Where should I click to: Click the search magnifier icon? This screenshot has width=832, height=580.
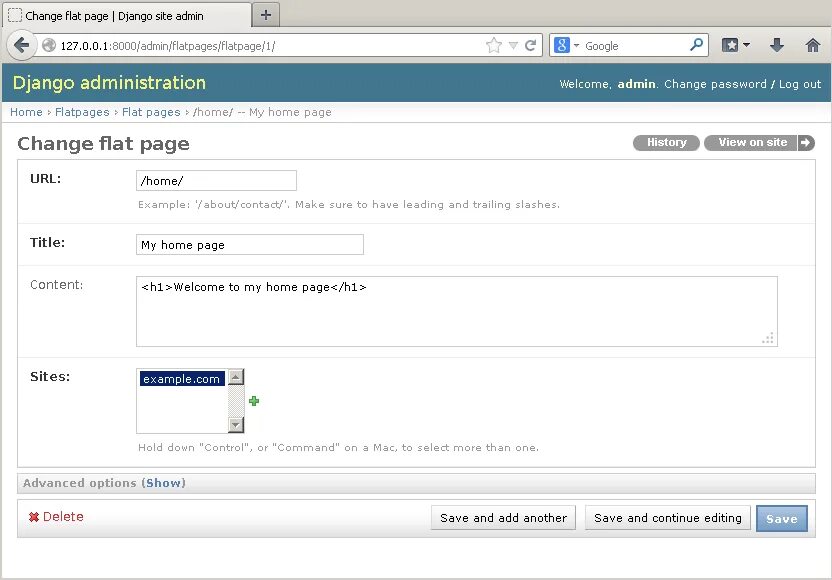pyautogui.click(x=696, y=45)
